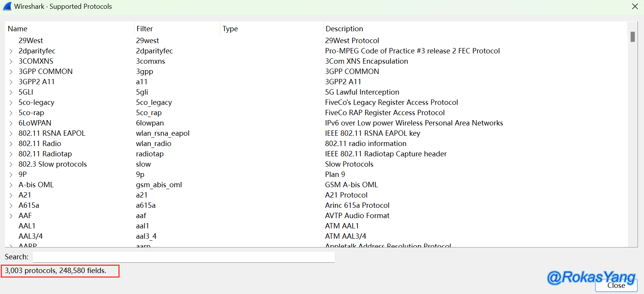Click the Wireshark shark fin icon
This screenshot has width=644, height=294.
[x=7, y=6]
